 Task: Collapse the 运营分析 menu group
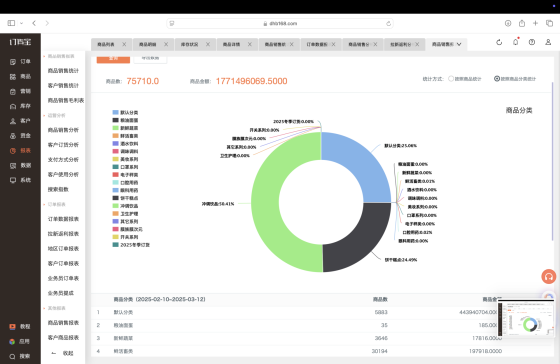pyautogui.click(x=54, y=115)
